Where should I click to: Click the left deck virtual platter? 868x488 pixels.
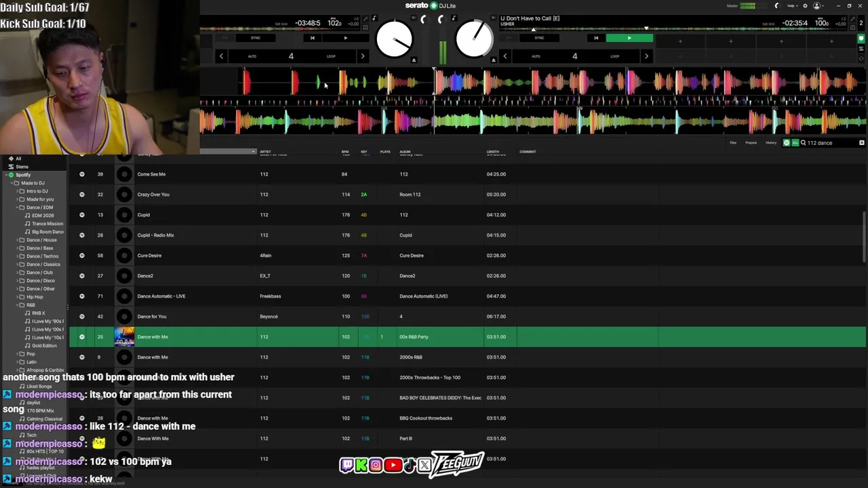394,39
